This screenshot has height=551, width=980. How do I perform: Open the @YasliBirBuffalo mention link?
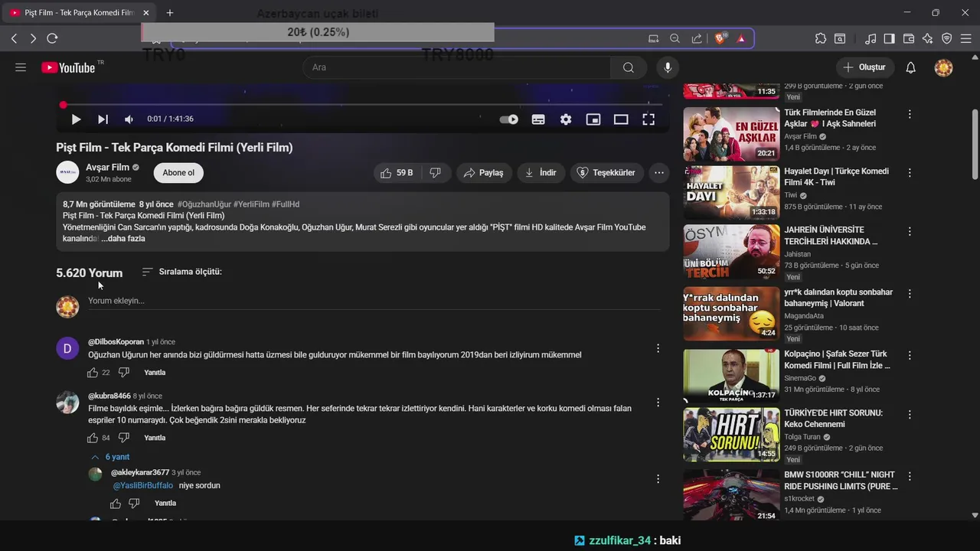point(143,486)
